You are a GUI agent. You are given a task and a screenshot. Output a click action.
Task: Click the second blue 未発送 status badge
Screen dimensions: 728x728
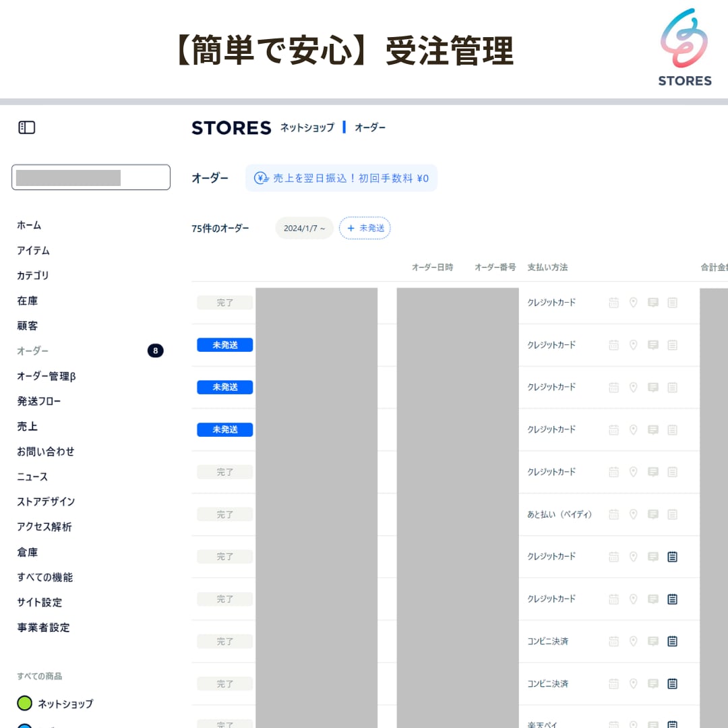(x=224, y=387)
